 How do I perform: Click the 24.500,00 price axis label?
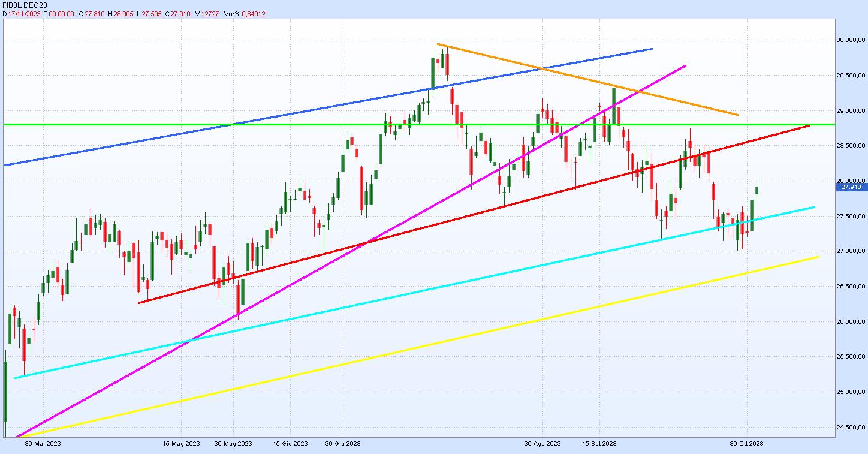coord(852,428)
